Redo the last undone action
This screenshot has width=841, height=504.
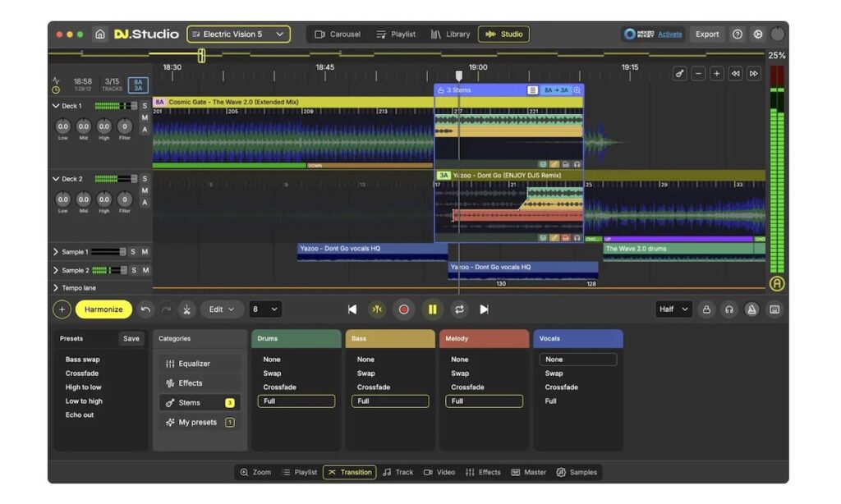point(166,309)
